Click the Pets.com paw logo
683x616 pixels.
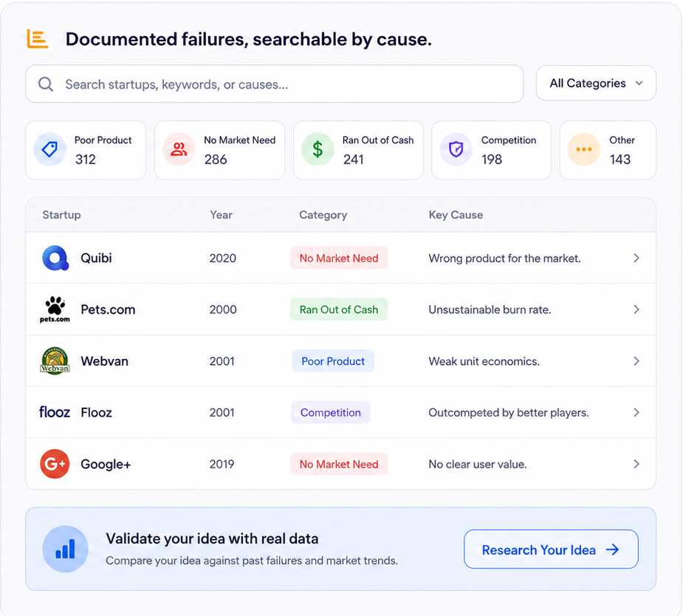[x=55, y=309]
